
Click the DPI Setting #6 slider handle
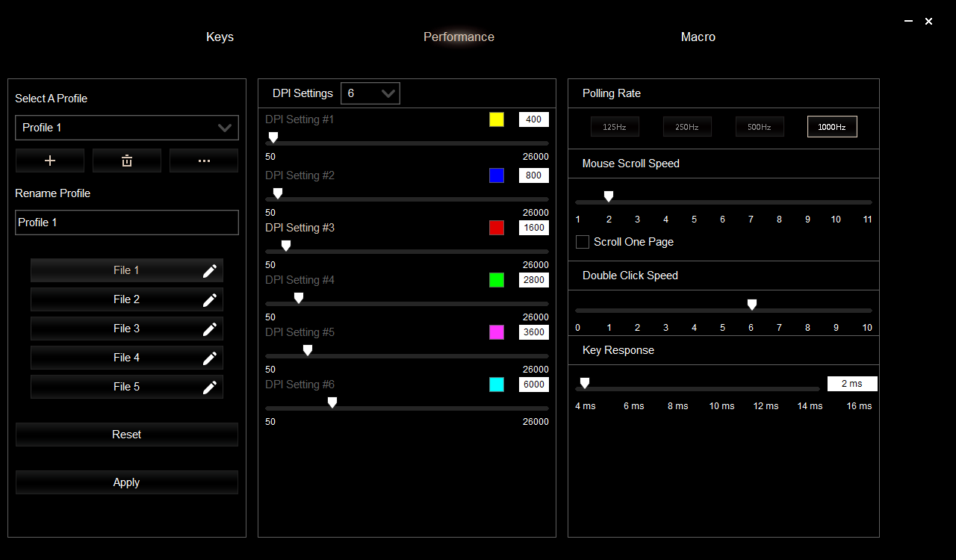pyautogui.click(x=332, y=402)
